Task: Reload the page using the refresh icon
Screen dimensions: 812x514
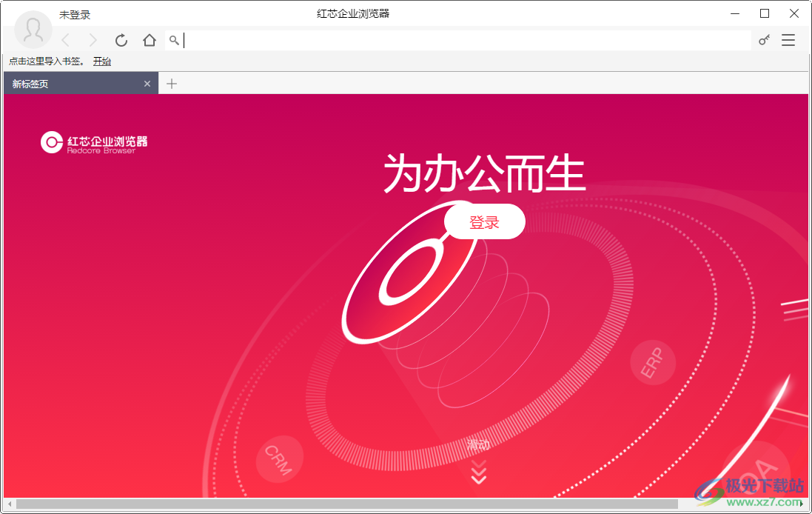Action: [x=121, y=40]
